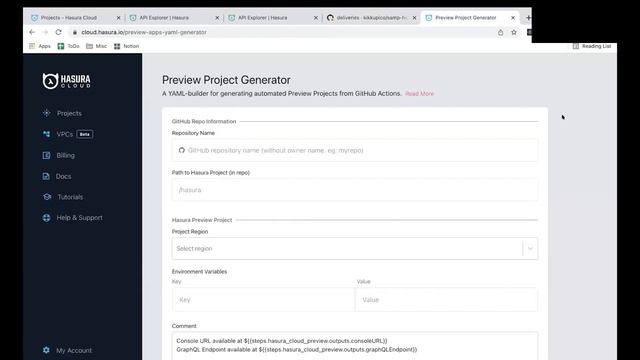Click GitHub icon in Repository Name field
Viewport: 640px width, 360px height.
click(182, 150)
